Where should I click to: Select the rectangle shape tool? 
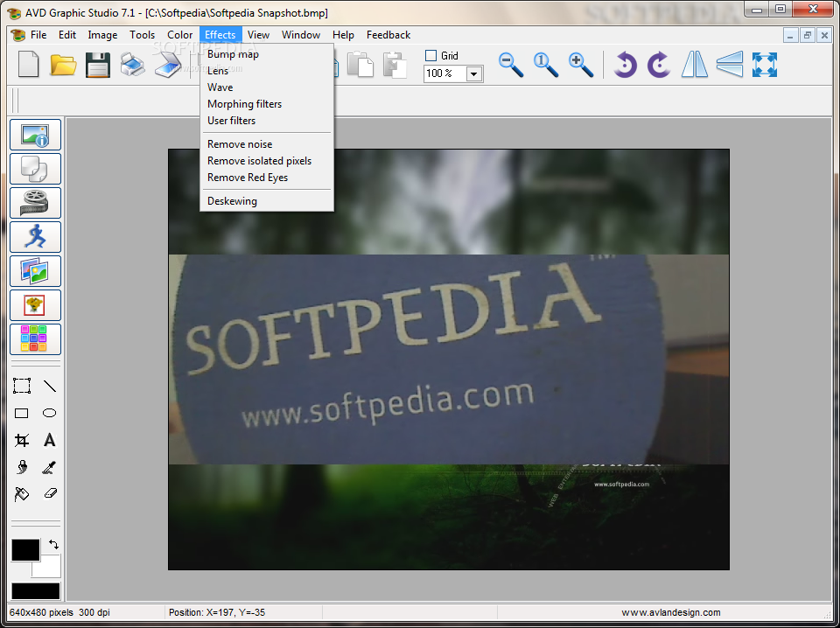(22, 413)
